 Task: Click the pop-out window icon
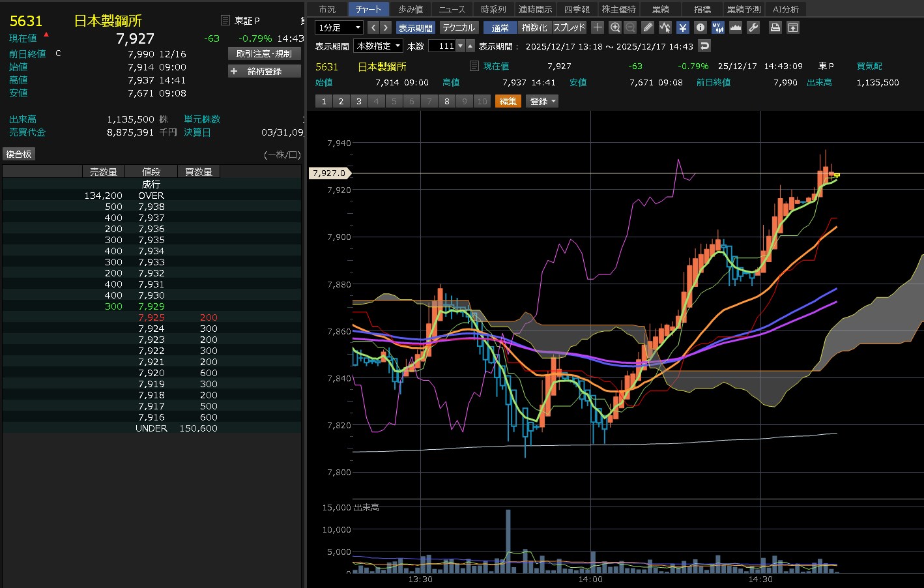pyautogui.click(x=792, y=27)
